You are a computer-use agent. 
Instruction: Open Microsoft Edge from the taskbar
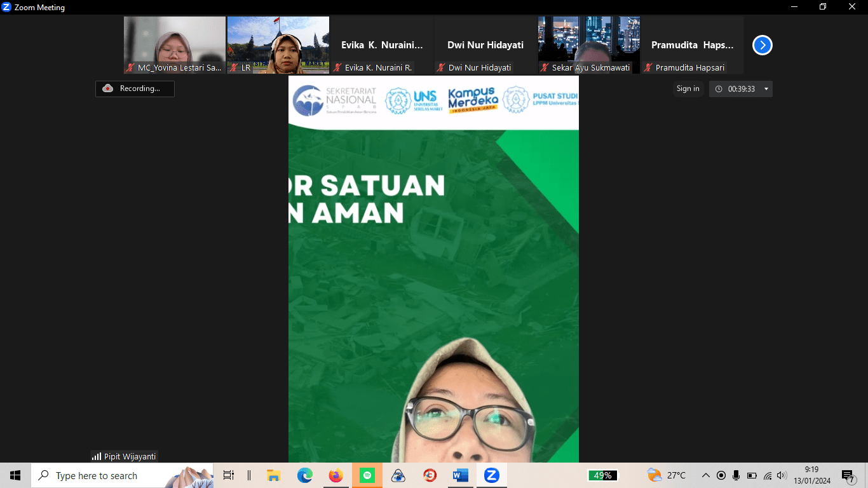pyautogui.click(x=305, y=475)
